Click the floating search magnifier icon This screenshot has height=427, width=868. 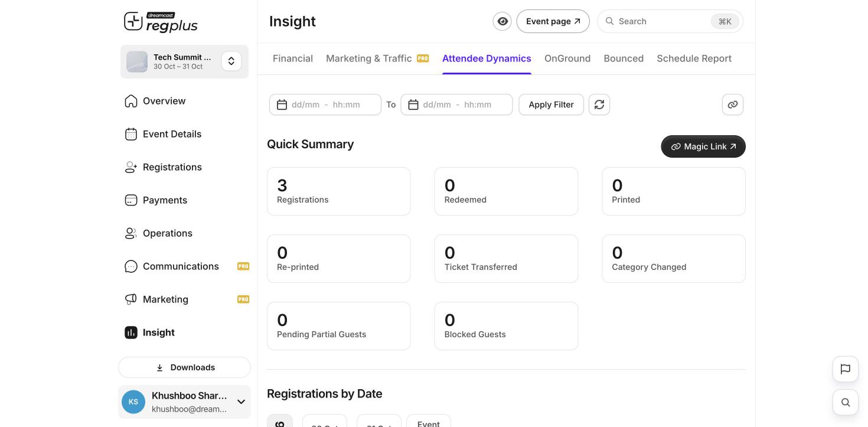click(846, 402)
